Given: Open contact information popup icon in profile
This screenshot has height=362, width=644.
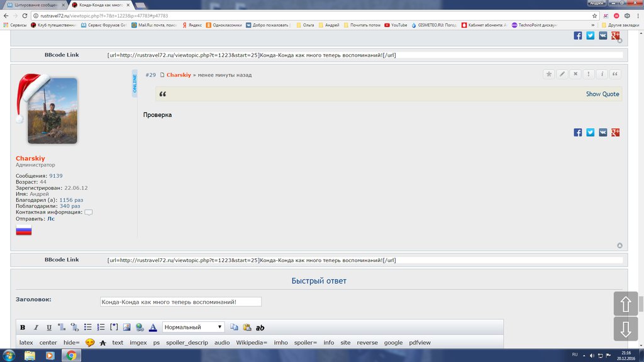Looking at the screenshot, I should 89,212.
